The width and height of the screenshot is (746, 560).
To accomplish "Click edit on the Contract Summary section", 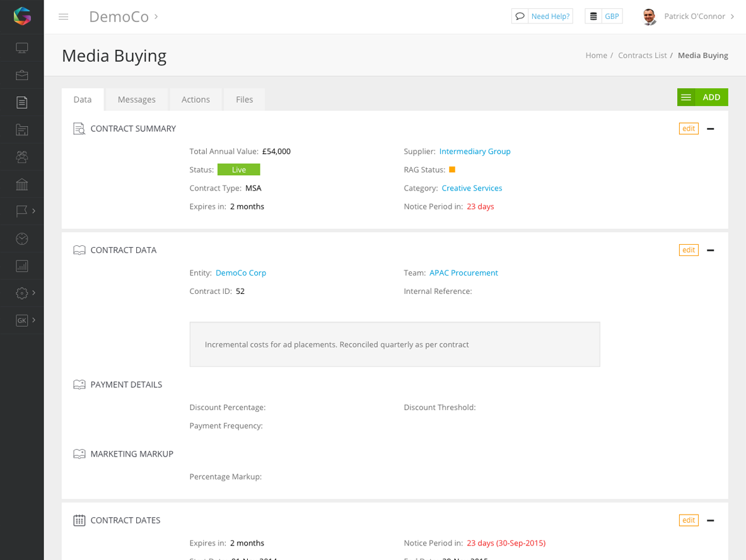I will point(689,129).
